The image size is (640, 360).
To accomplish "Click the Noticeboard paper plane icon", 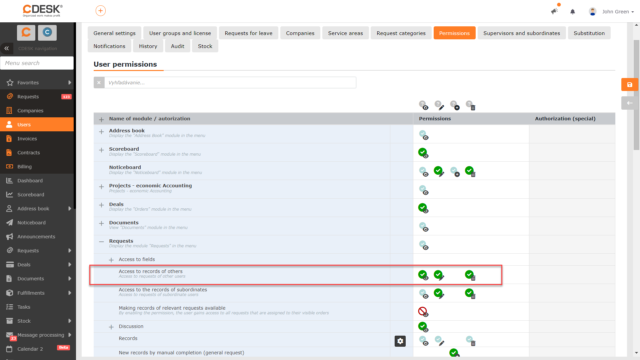I will click(9, 222).
